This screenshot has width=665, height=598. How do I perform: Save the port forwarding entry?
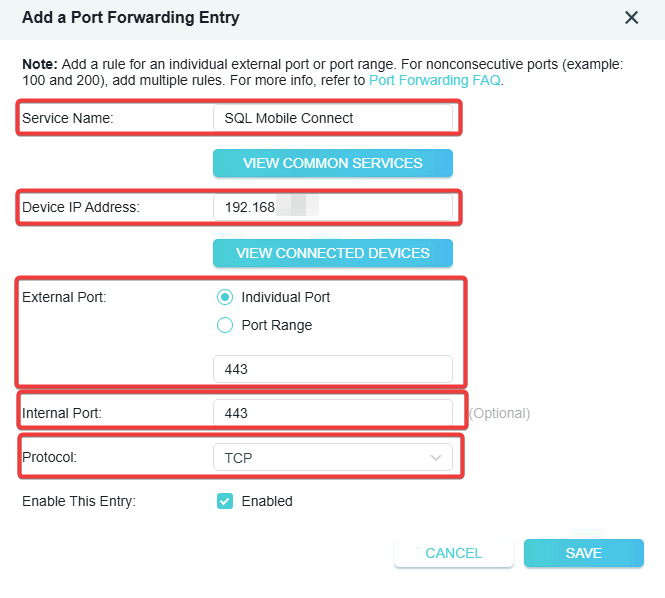pos(583,553)
